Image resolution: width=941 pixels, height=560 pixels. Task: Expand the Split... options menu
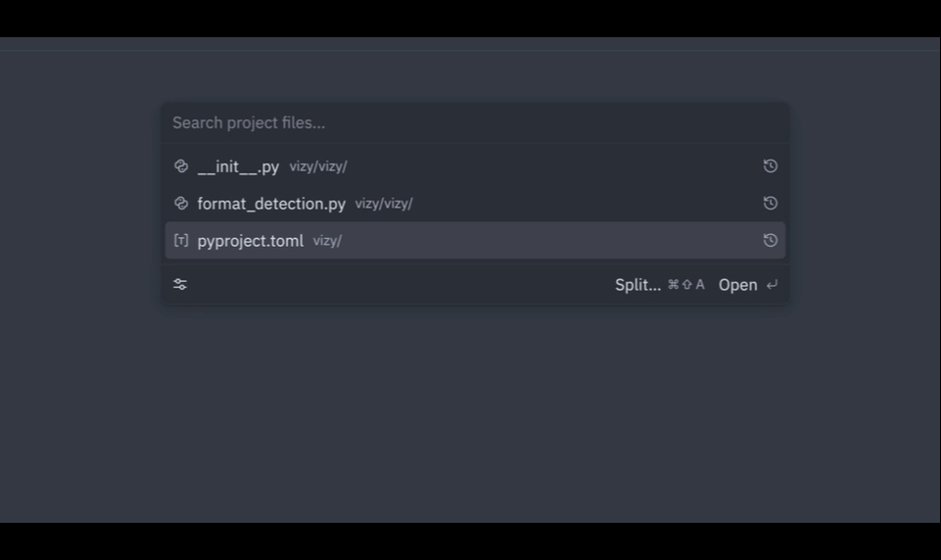[637, 285]
